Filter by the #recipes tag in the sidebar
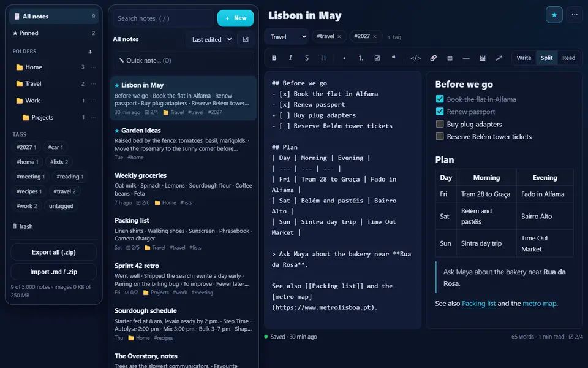The height and width of the screenshot is (368, 588). (29, 191)
